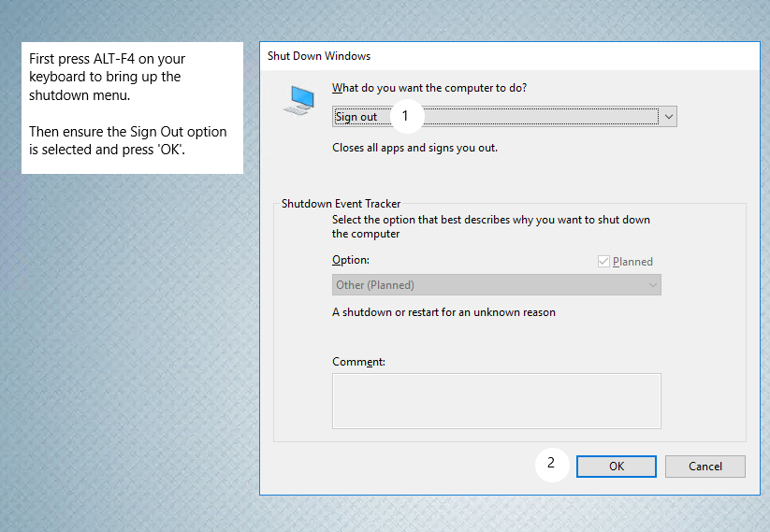Image resolution: width=770 pixels, height=532 pixels.
Task: Toggle the Planned checkbox
Action: 603,262
